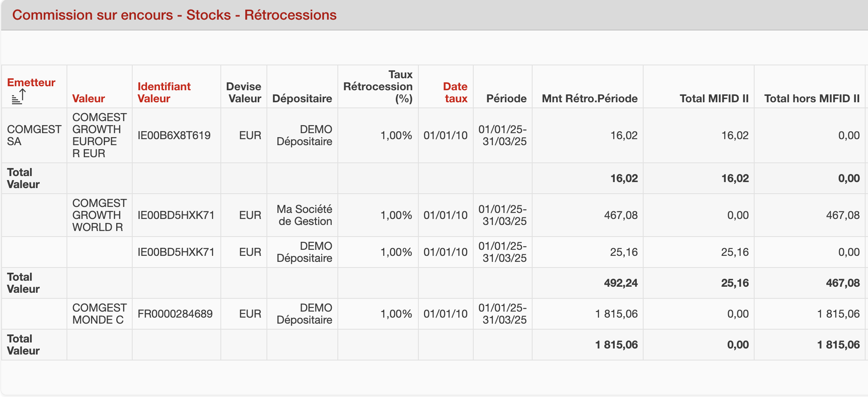Viewport: 868px width, 397px height.
Task: Select the COMGEST SA emetteur cell
Action: tap(34, 136)
